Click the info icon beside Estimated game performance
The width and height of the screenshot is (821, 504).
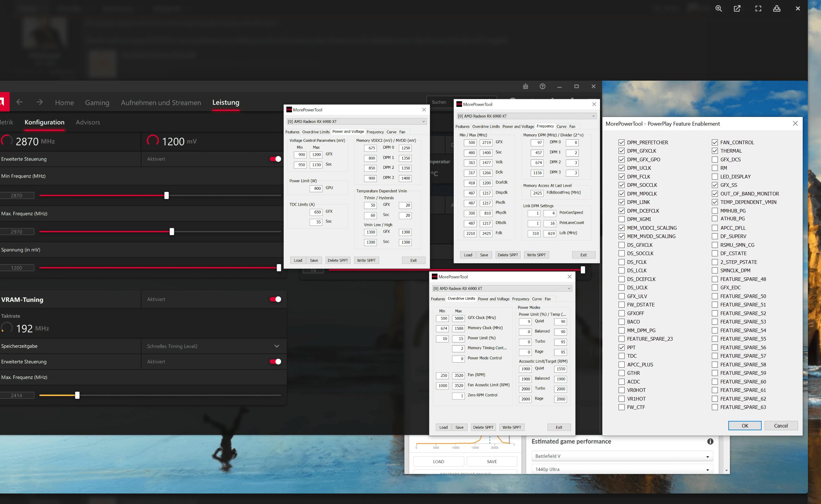tap(710, 441)
